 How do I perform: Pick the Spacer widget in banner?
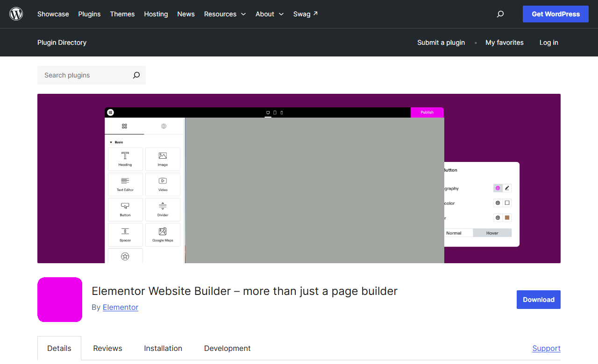point(125,235)
